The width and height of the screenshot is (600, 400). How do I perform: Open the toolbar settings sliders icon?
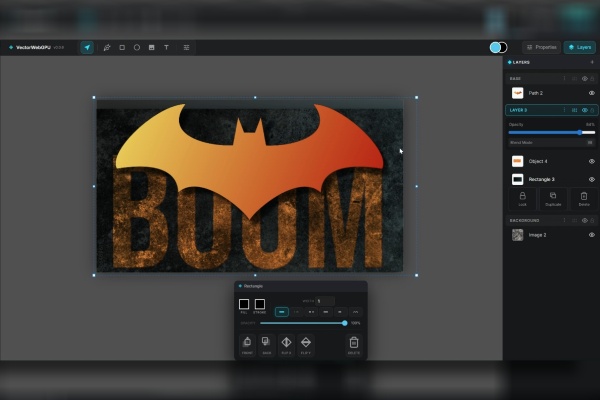pyautogui.click(x=186, y=47)
